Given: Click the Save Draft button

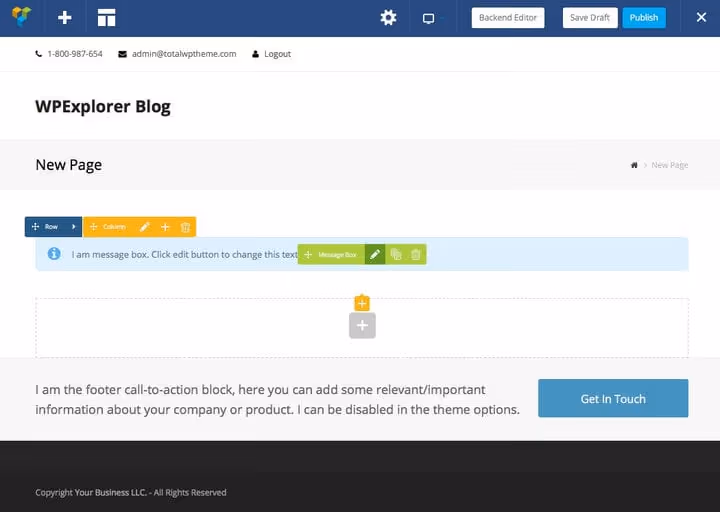Looking at the screenshot, I should tap(590, 17).
